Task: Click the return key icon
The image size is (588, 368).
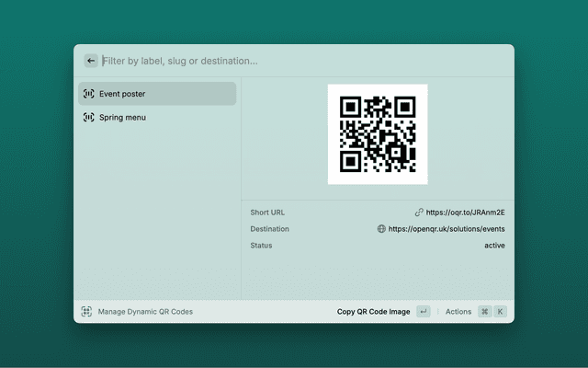Action: [424, 311]
